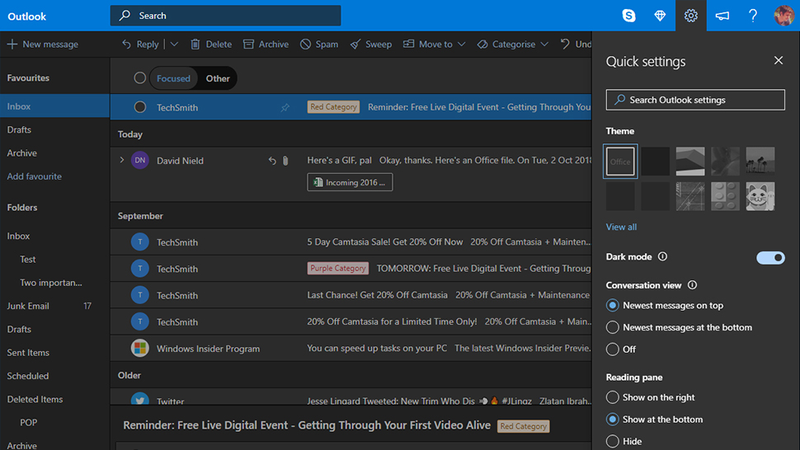Image resolution: width=800 pixels, height=450 pixels.
Task: Open the Windows Insider Program email
Action: point(351,348)
